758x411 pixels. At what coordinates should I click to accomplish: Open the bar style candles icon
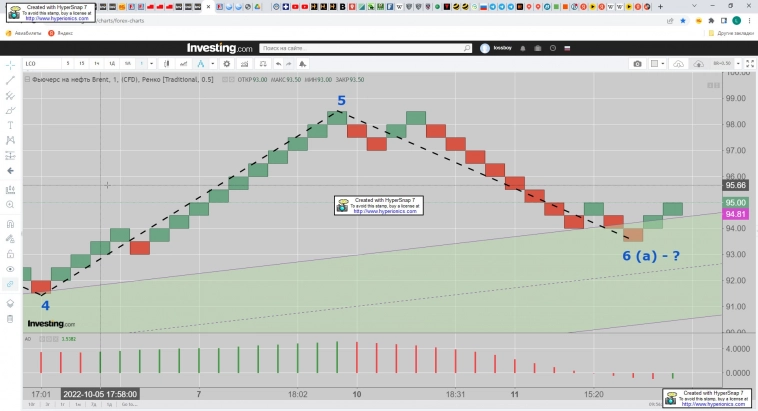coord(167,64)
